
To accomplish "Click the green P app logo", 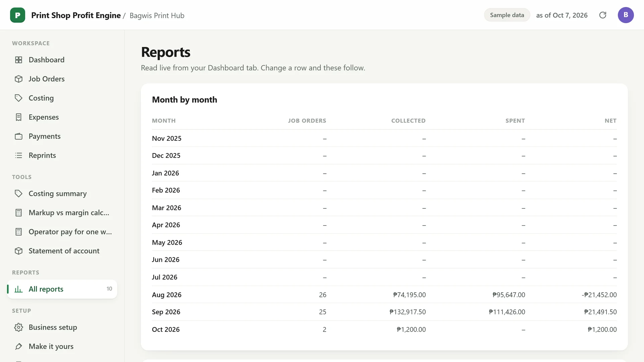I will click(x=17, y=15).
